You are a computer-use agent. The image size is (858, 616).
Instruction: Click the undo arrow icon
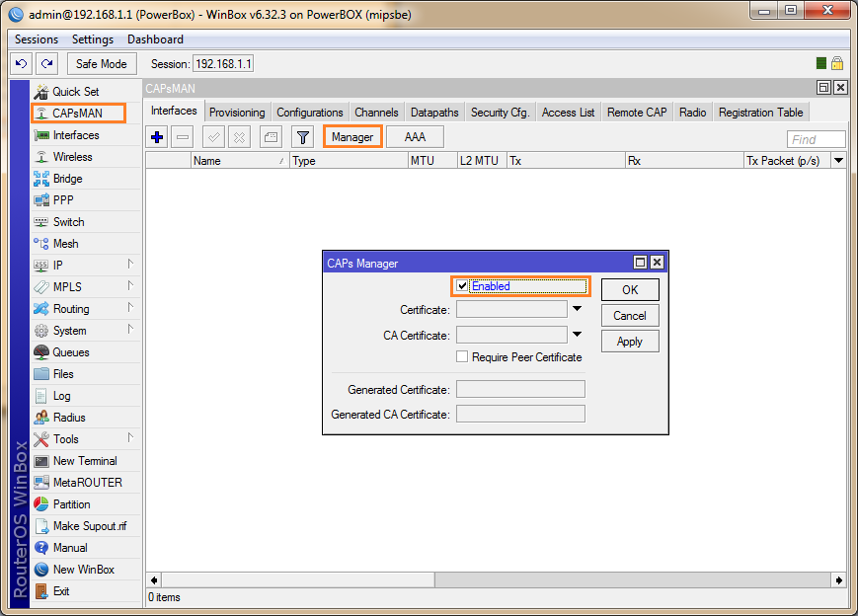22,63
